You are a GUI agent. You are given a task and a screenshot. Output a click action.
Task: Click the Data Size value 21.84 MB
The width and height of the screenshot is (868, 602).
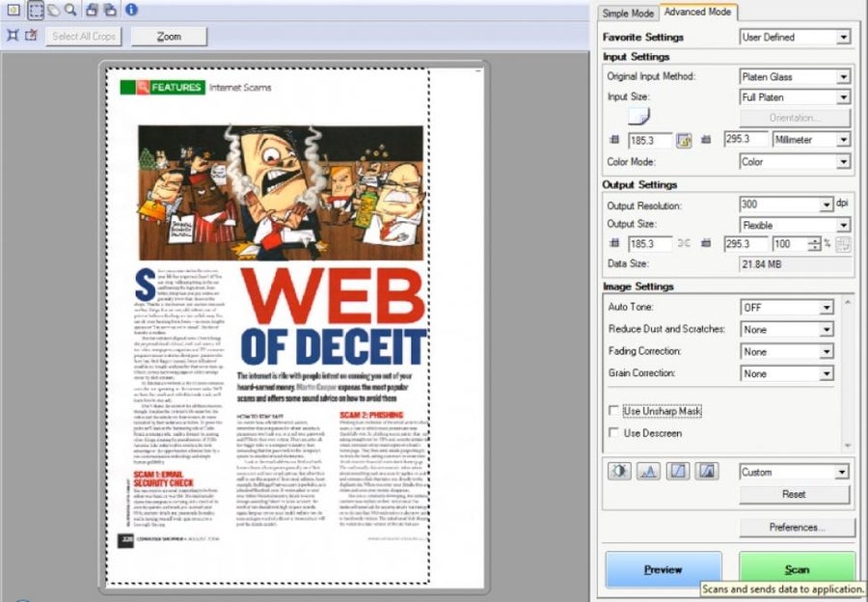[x=762, y=264]
